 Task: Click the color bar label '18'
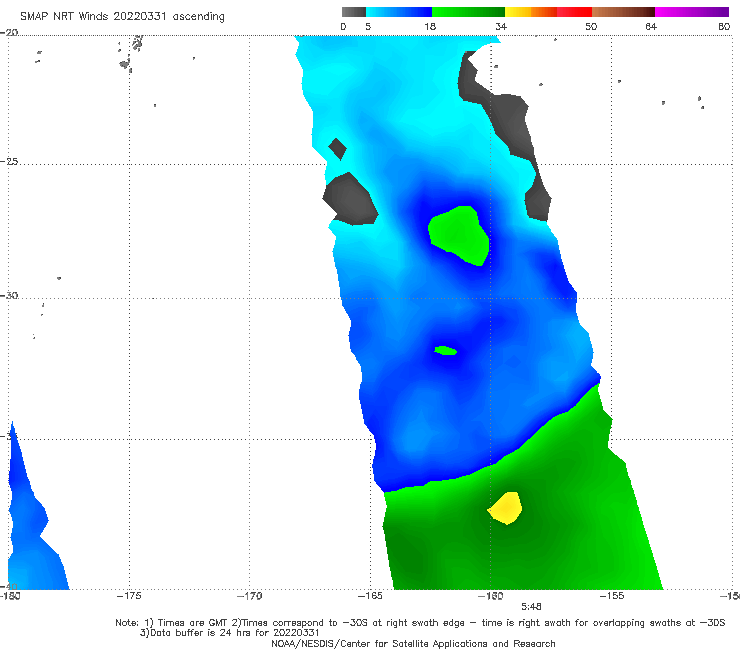pos(430,26)
